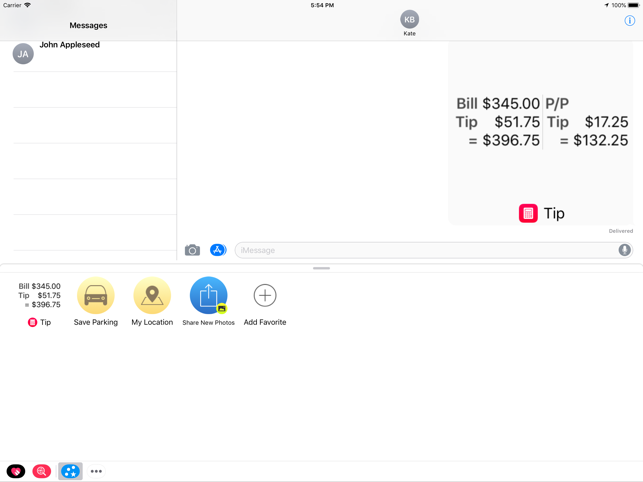Tap the JA avatar circle
643x482 pixels.
click(x=23, y=54)
